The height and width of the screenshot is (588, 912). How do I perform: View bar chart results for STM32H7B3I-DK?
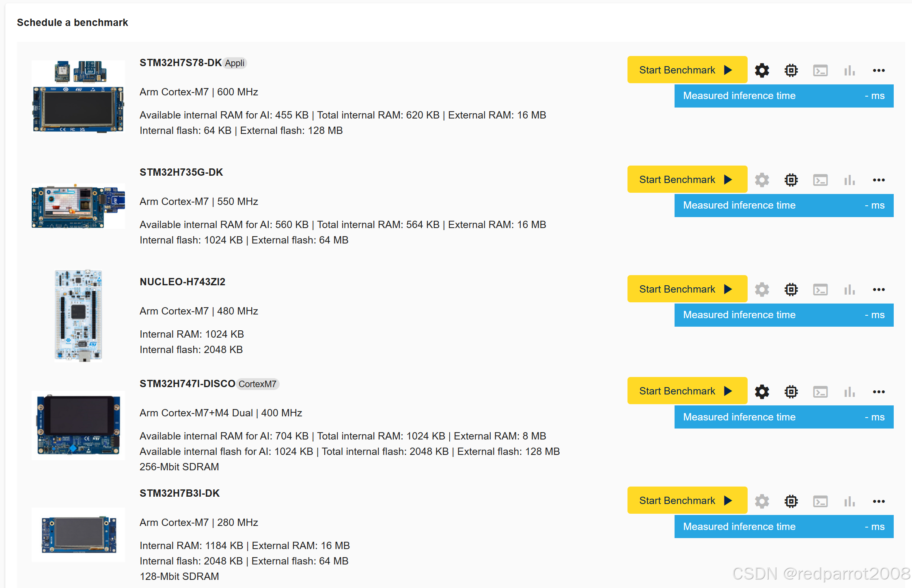point(849,501)
